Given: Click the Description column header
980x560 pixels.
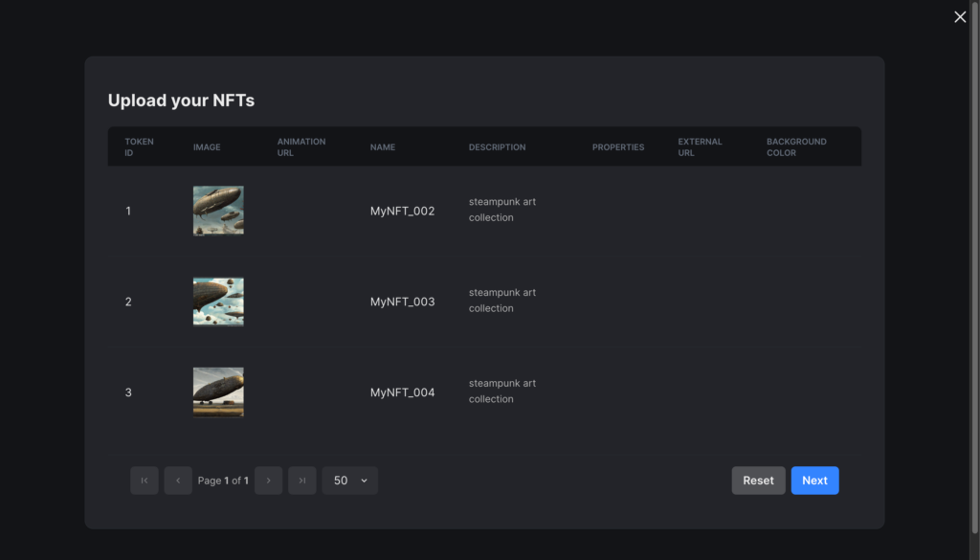Looking at the screenshot, I should [497, 146].
